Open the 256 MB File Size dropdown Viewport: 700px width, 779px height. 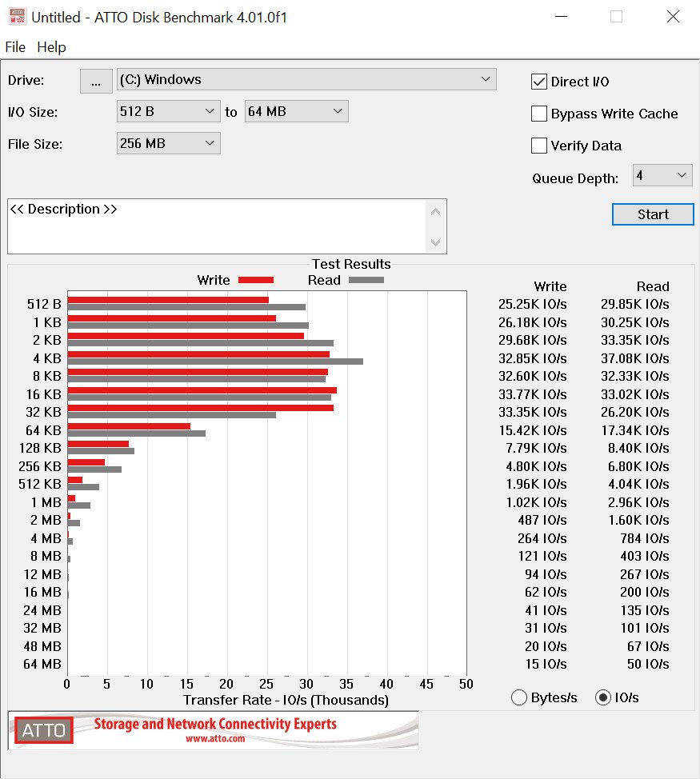169,144
